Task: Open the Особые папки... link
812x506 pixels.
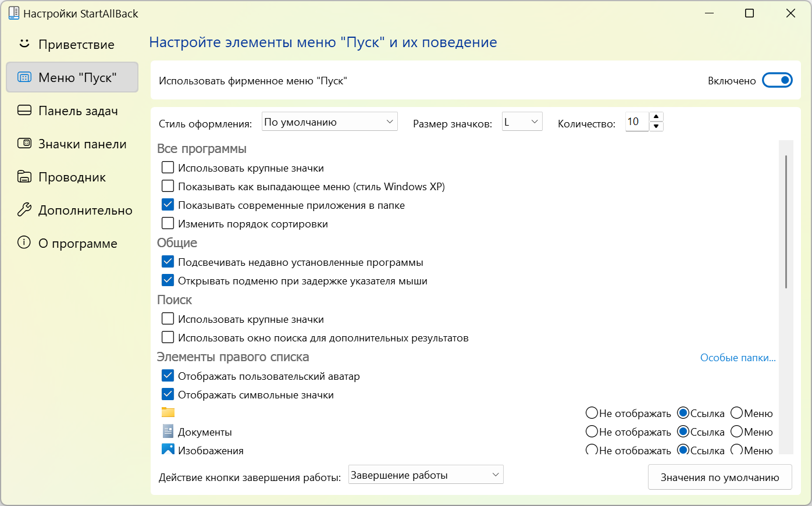Action: pos(738,358)
